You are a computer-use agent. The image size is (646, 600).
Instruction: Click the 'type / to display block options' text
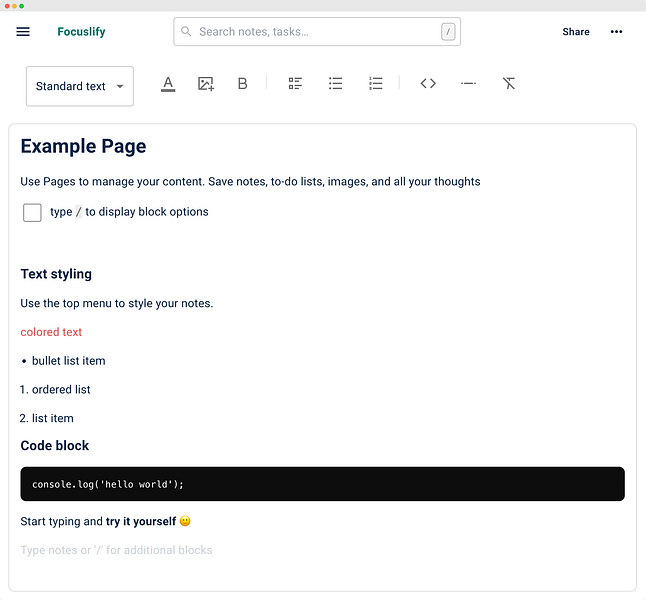(x=129, y=212)
